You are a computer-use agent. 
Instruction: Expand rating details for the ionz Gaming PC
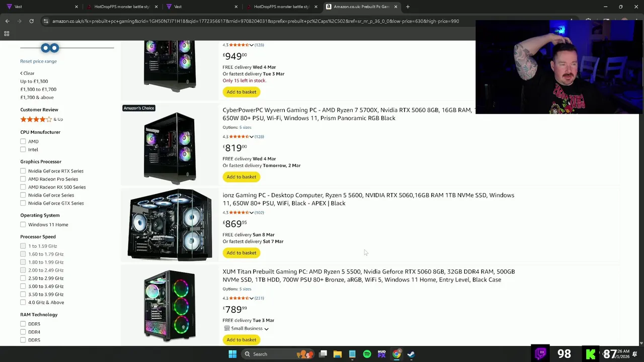[252, 213]
